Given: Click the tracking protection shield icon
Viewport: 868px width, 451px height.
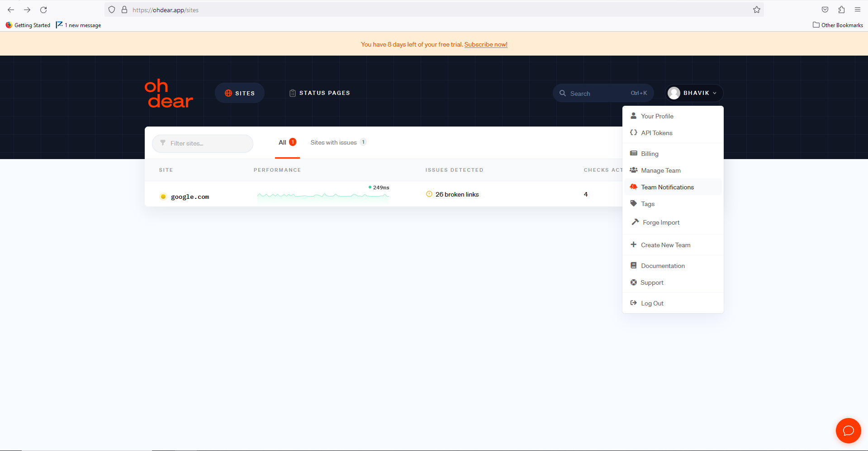Looking at the screenshot, I should click(112, 9).
